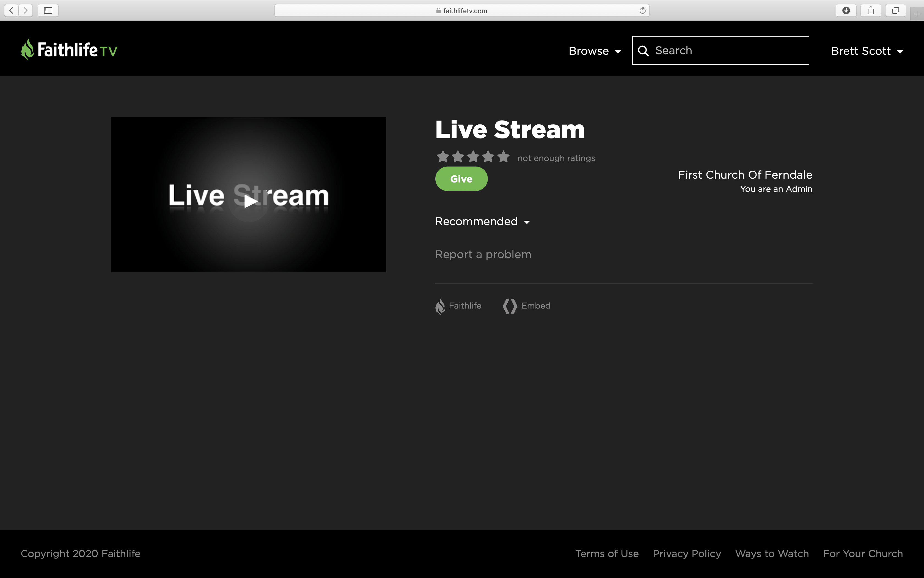Click Copyright 2020 Faithlife text
Image resolution: width=924 pixels, height=578 pixels.
[81, 554]
